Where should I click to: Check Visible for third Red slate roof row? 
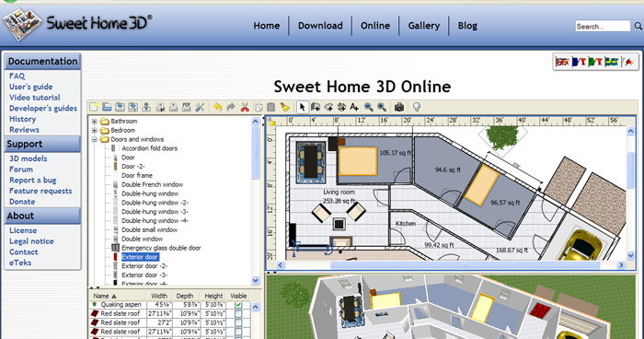pos(238,332)
